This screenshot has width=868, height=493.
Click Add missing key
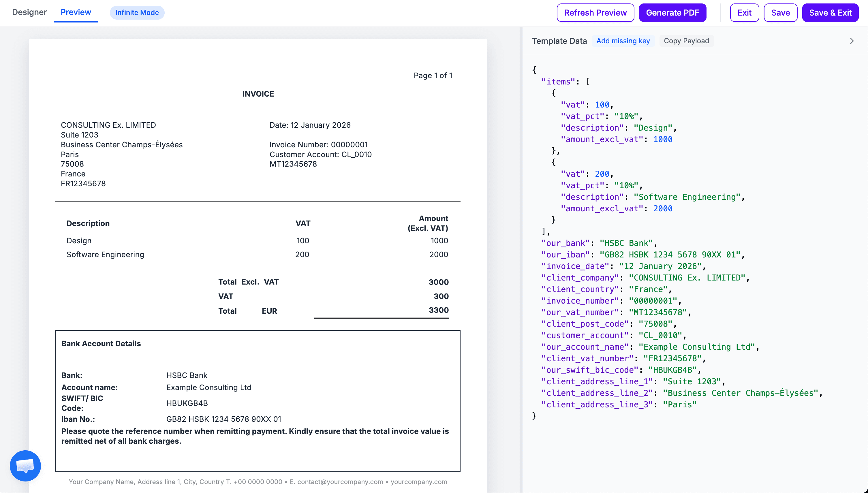coord(623,41)
